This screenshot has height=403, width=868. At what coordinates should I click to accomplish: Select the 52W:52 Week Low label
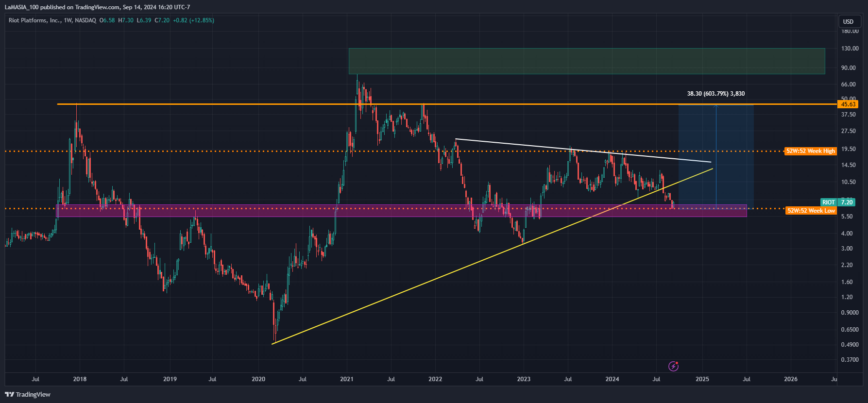[x=811, y=211]
